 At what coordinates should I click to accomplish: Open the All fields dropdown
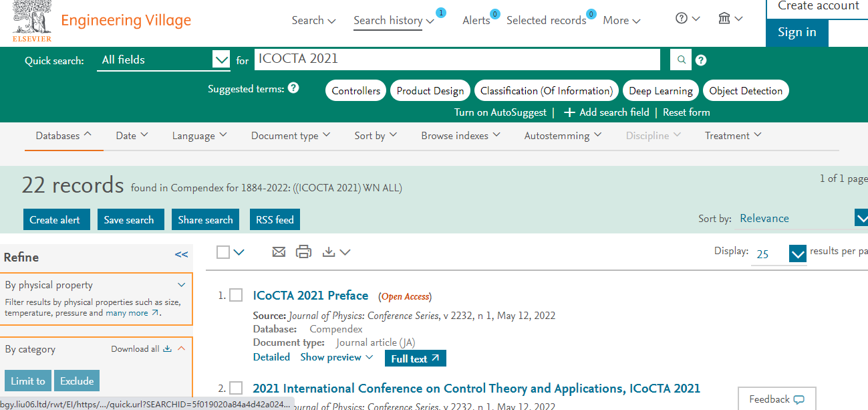[x=164, y=60]
